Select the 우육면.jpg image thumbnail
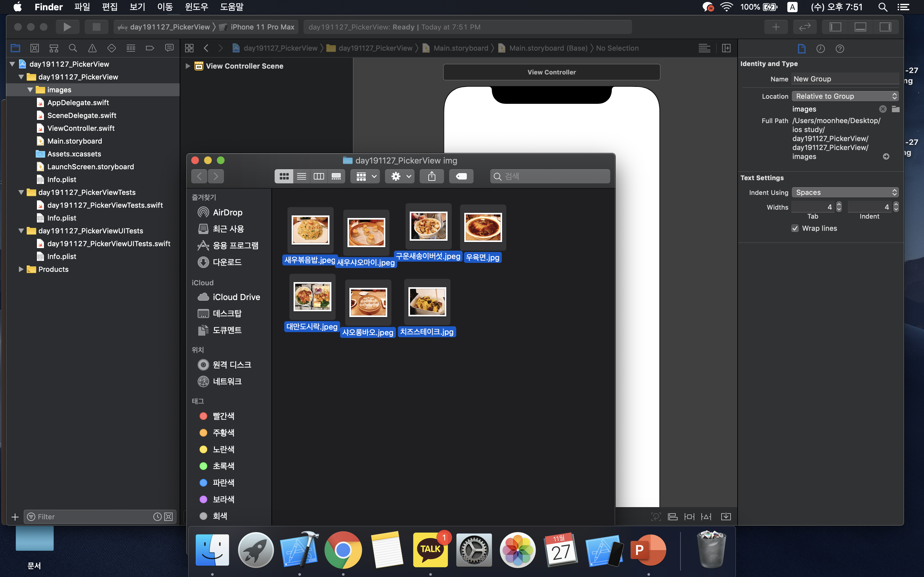This screenshot has width=924, height=577. coord(483,228)
